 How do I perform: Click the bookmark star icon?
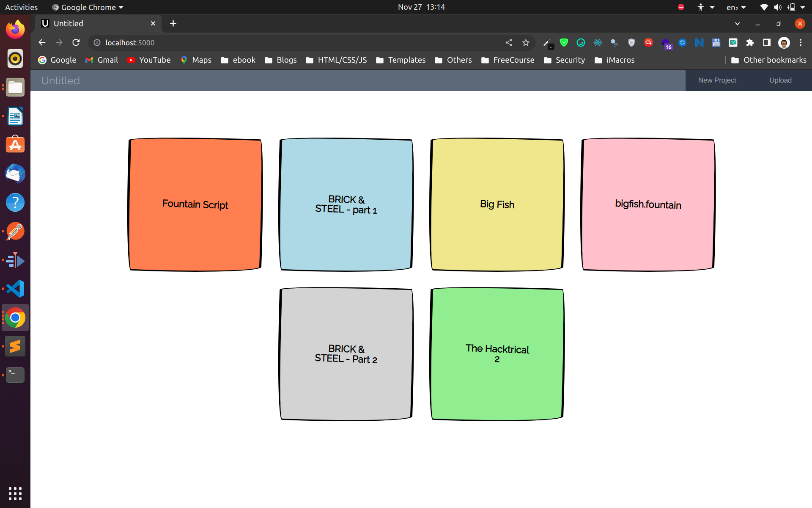click(526, 43)
